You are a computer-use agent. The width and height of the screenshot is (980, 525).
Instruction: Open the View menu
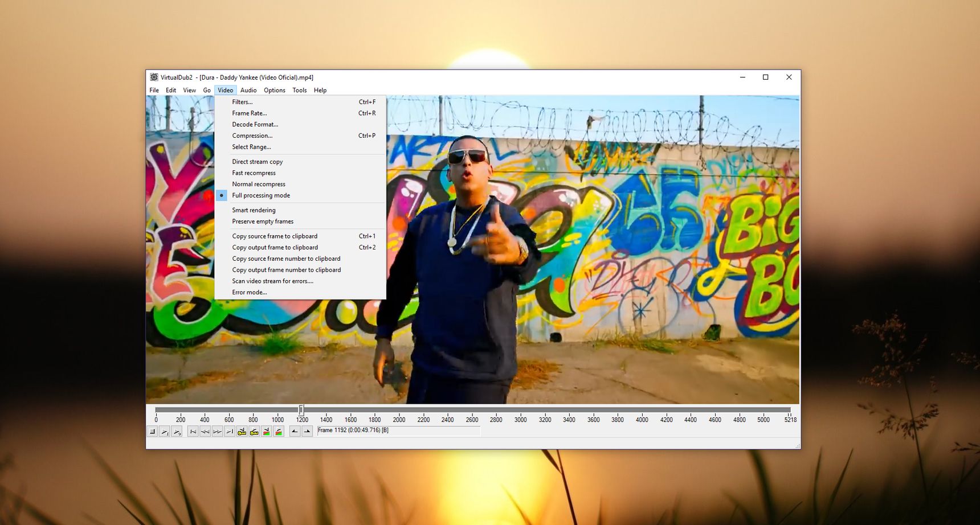(189, 90)
